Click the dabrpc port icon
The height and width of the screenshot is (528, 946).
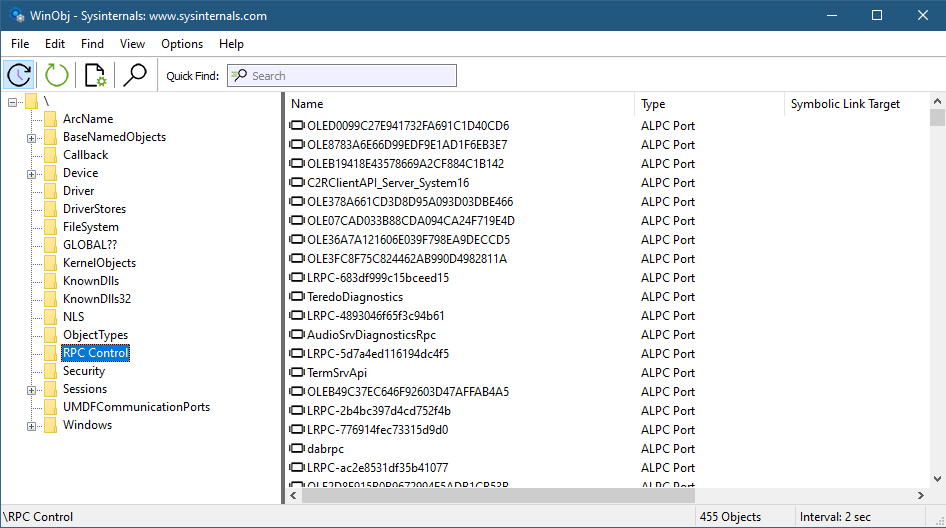pyautogui.click(x=297, y=449)
